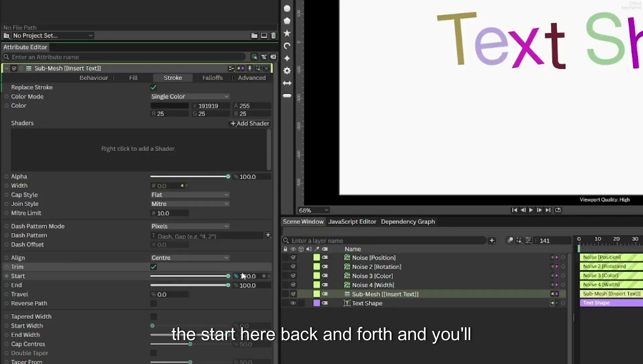Open the project folder icon
Screen dimensions: 643x364
(255, 35)
